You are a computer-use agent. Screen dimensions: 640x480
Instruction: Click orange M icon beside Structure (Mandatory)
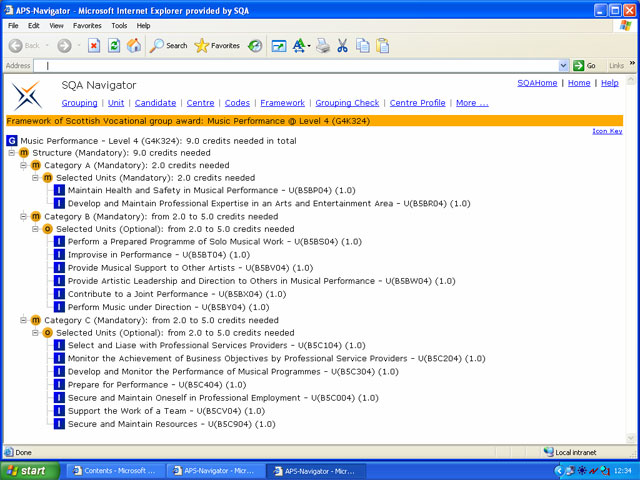tap(24, 153)
